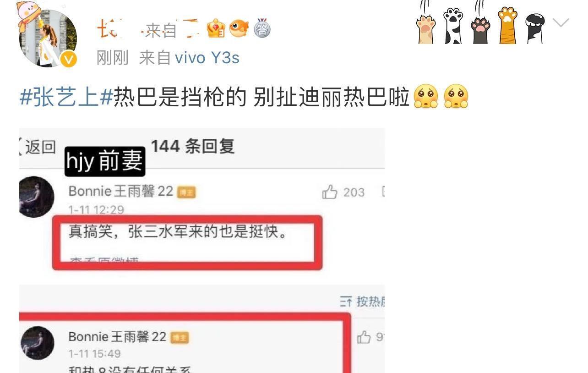Open the poster's profile avatar
This screenshot has height=373, width=588.
tap(48, 38)
